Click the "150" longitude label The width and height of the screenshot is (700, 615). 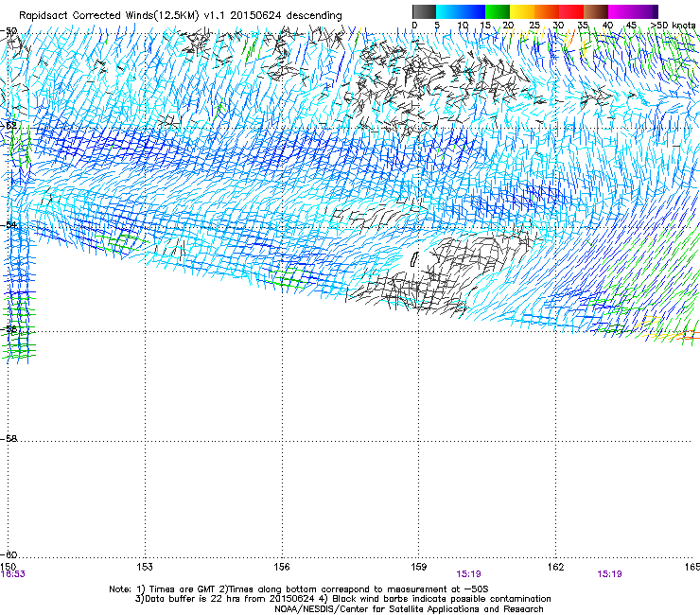pyautogui.click(x=9, y=567)
